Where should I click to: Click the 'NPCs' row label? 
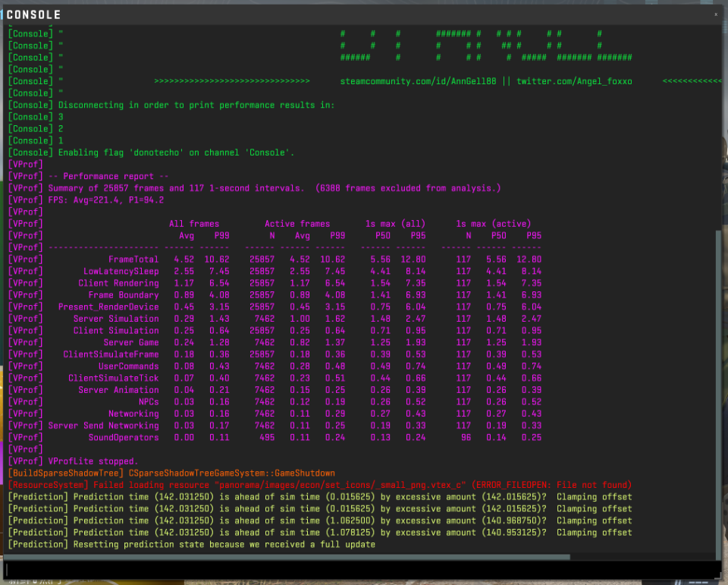149,402
